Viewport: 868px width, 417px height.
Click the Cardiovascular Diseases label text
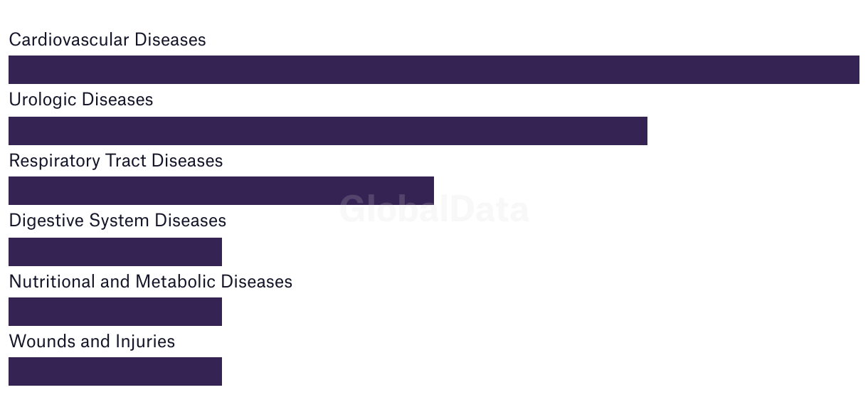107,40
